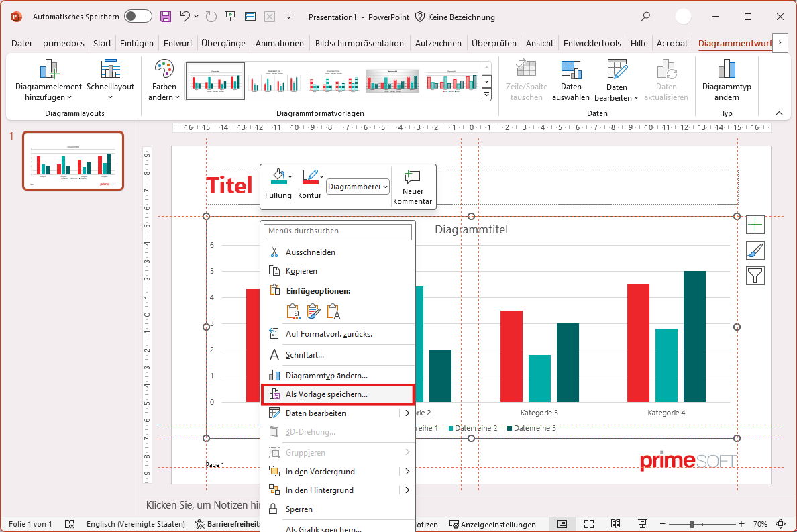Click Als Vorlage speichern...
Image resolution: width=797 pixels, height=532 pixels.
337,394
